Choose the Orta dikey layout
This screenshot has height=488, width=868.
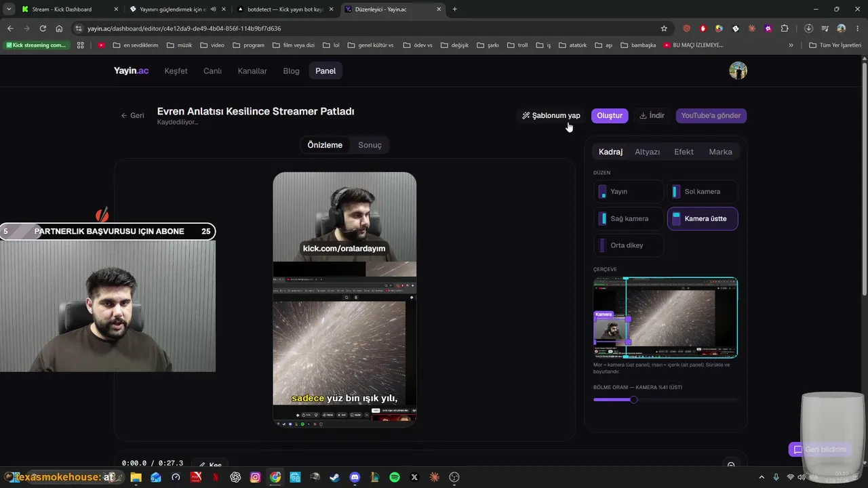tap(629, 245)
